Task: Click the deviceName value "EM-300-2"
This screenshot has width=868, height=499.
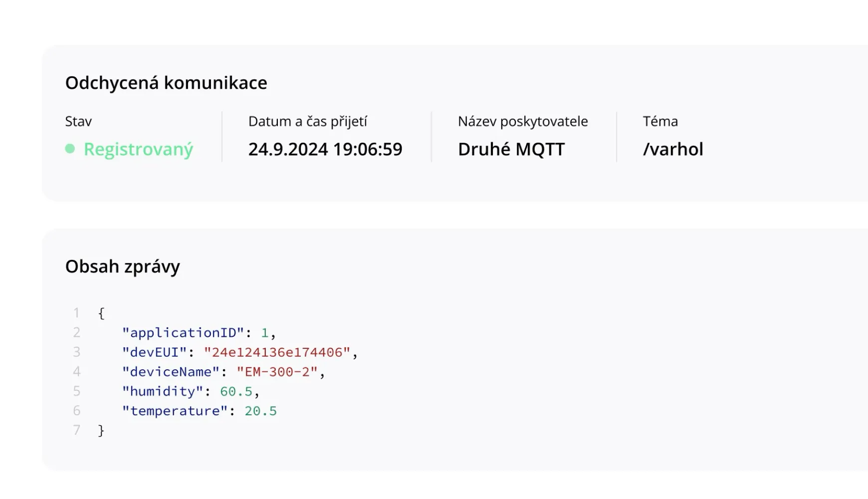Action: click(x=277, y=372)
